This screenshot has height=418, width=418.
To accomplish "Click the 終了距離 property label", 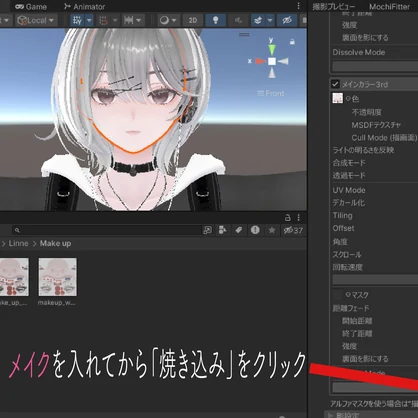I will (x=357, y=334).
